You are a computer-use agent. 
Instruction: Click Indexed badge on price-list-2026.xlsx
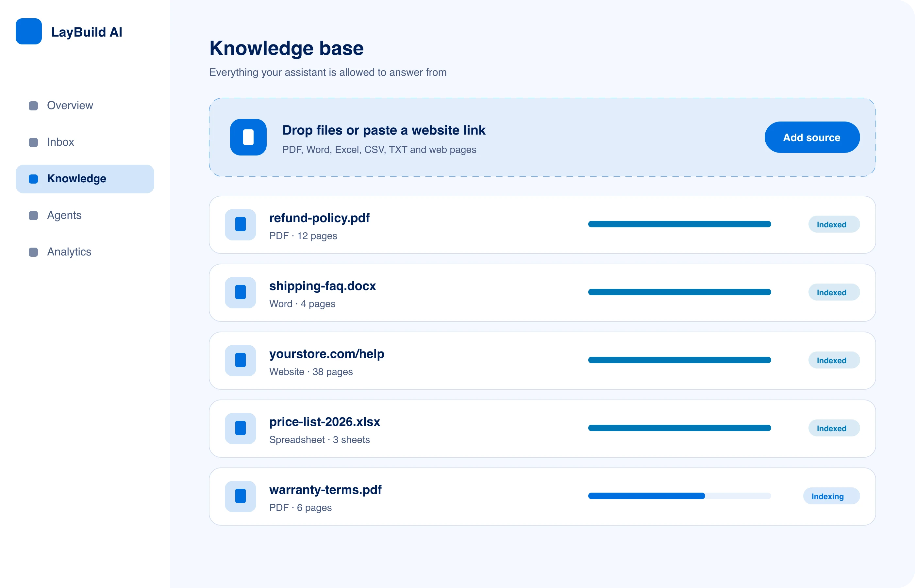coord(834,428)
